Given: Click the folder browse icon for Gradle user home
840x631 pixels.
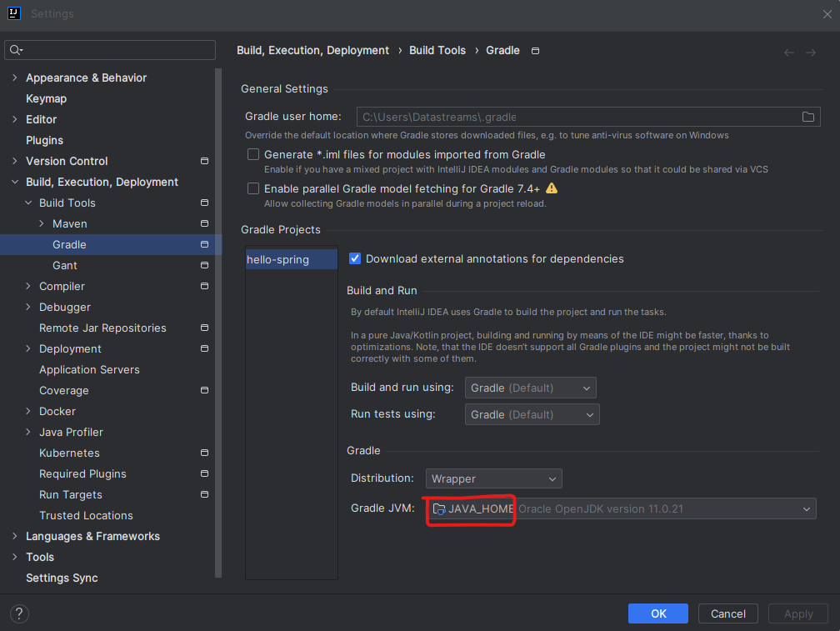Looking at the screenshot, I should [807, 117].
